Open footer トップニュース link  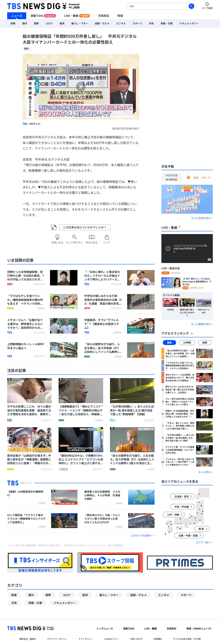(x=105, y=628)
